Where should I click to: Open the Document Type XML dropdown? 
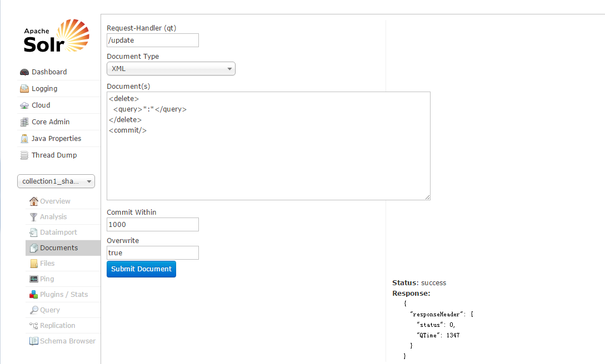[171, 69]
